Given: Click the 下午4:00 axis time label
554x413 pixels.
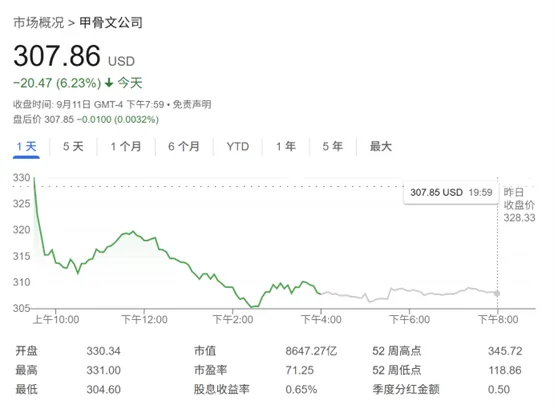Looking at the screenshot, I should 321,320.
